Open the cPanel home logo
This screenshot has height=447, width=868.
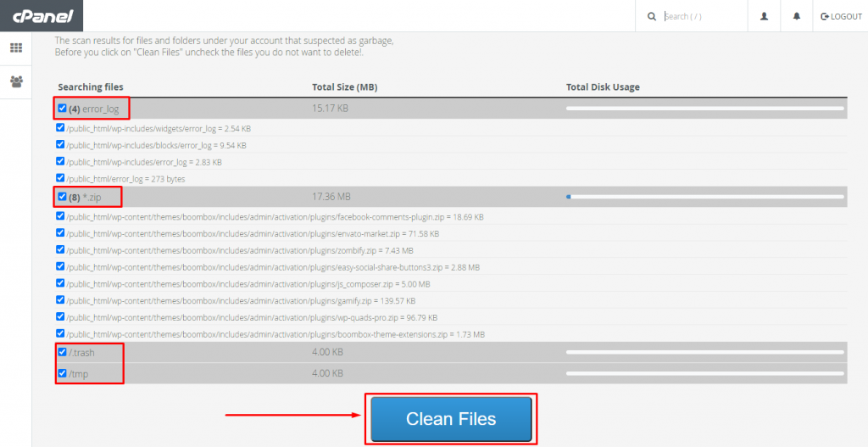pos(43,16)
